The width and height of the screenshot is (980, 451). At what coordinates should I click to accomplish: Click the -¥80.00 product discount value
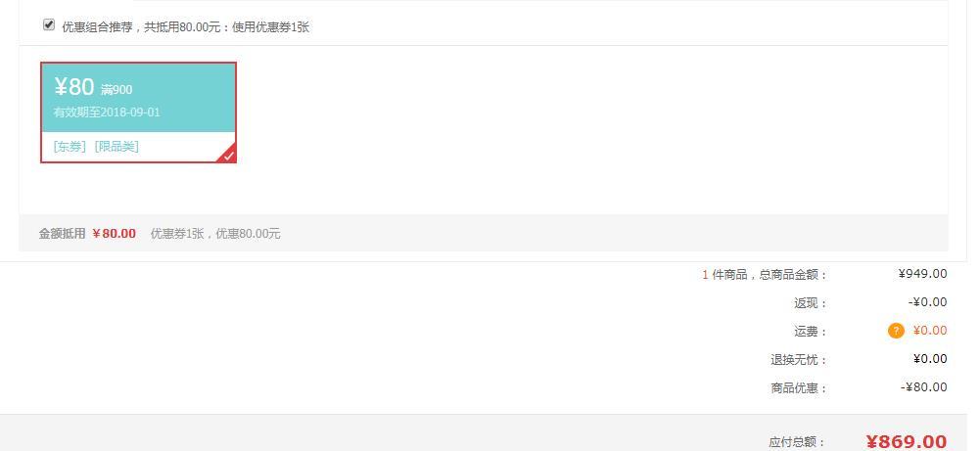(924, 387)
